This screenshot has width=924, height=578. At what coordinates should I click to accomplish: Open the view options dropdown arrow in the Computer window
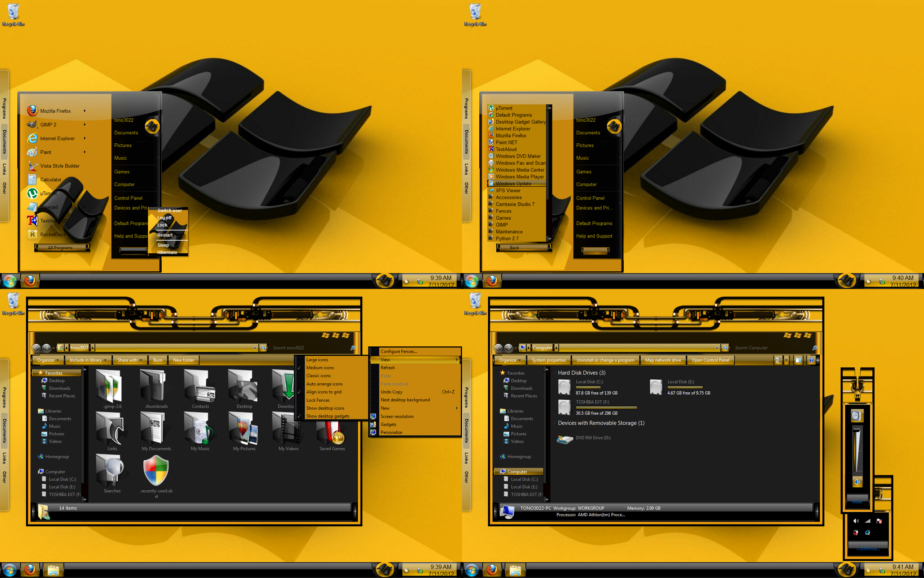click(x=786, y=360)
